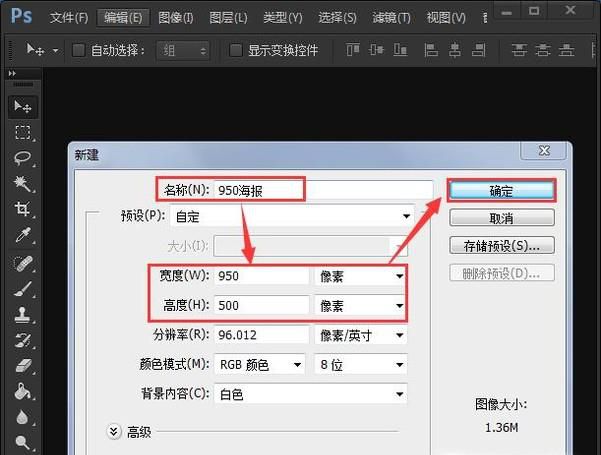Open the tool preset picker arrow

(x=56, y=50)
